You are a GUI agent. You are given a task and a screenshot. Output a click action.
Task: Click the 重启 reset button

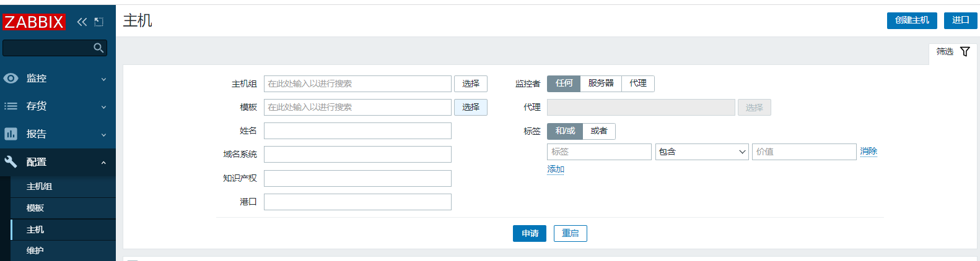pos(571,233)
